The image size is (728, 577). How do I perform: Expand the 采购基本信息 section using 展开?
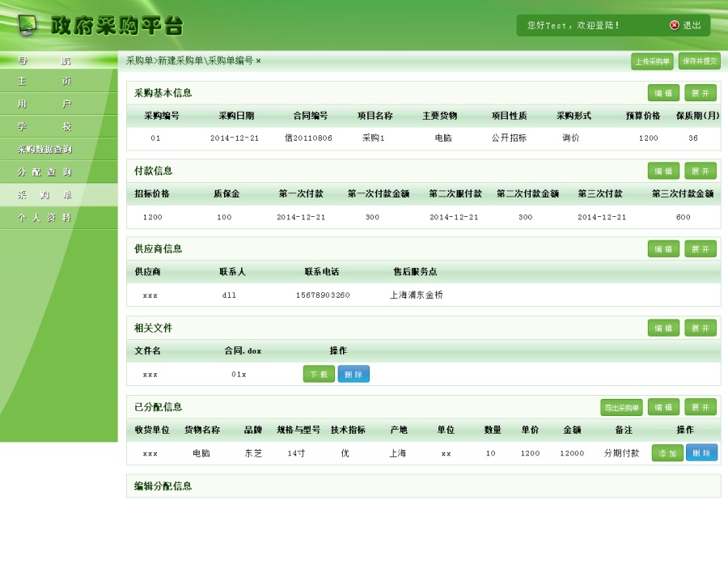[x=700, y=93]
